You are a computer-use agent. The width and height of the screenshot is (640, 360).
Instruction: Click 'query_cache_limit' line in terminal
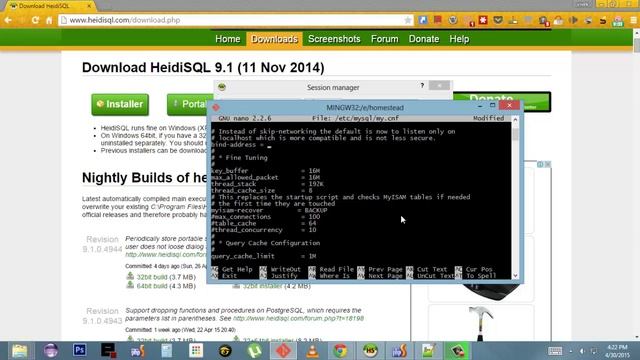264,256
